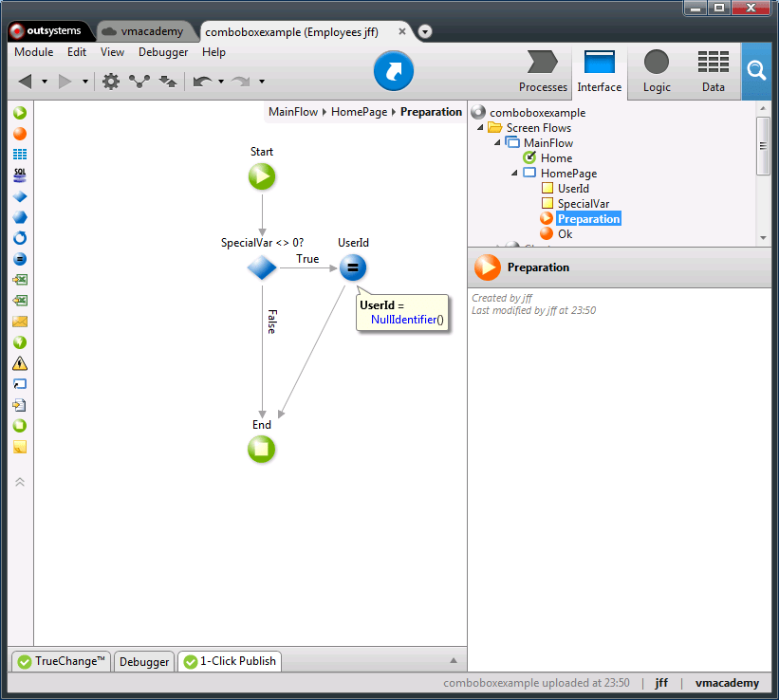The image size is (779, 700).
Task: Select the Record List to Excel tool
Action: [x=20, y=280]
